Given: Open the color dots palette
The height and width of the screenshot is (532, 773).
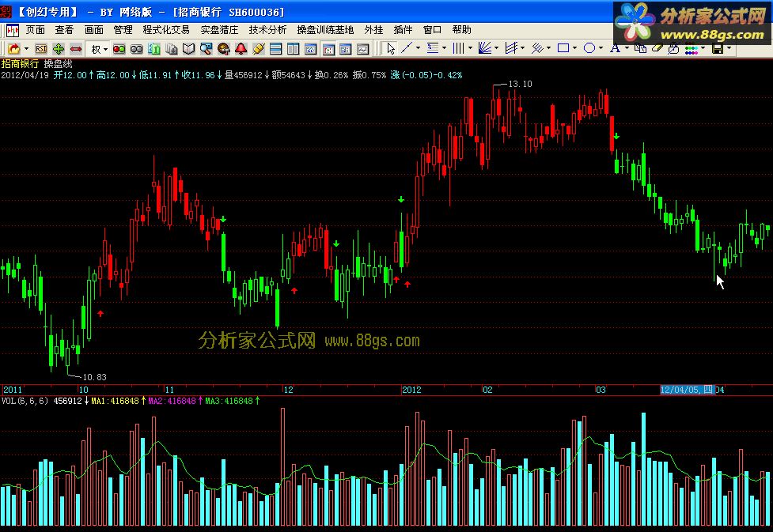Looking at the screenshot, I should [692, 49].
